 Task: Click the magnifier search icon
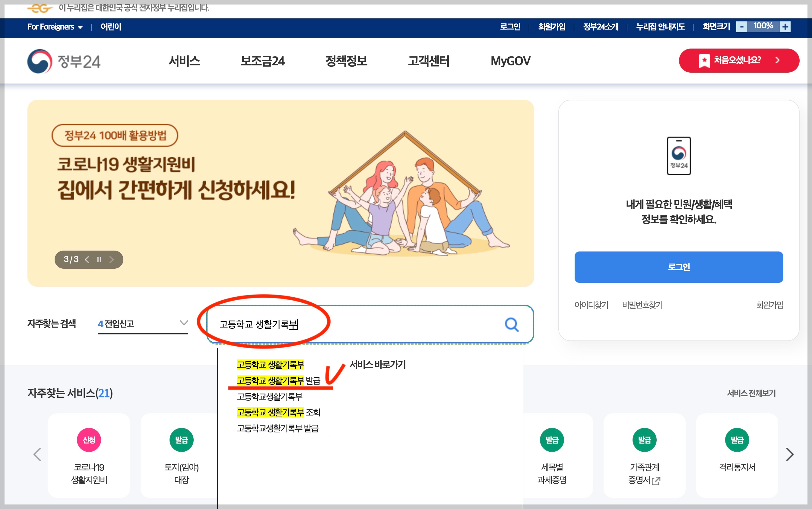tap(511, 324)
